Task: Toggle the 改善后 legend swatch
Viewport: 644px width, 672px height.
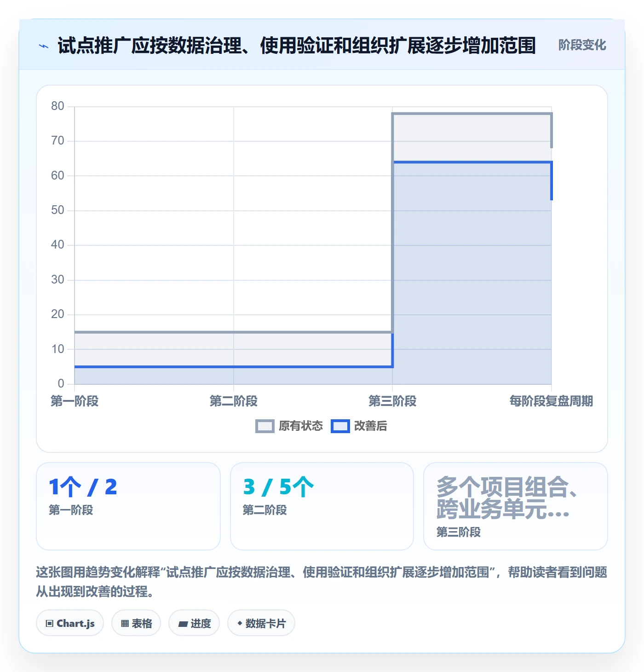Action: coord(340,426)
